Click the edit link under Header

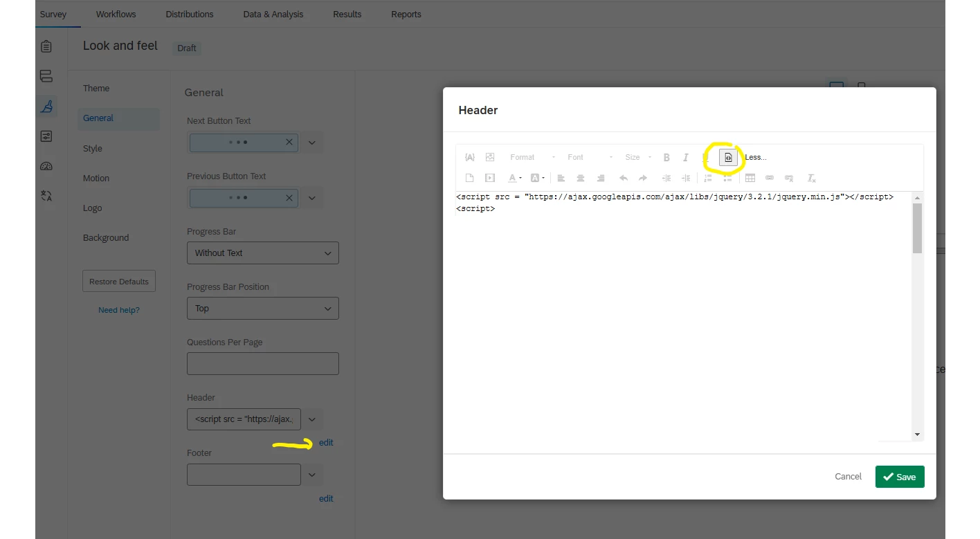pyautogui.click(x=326, y=442)
